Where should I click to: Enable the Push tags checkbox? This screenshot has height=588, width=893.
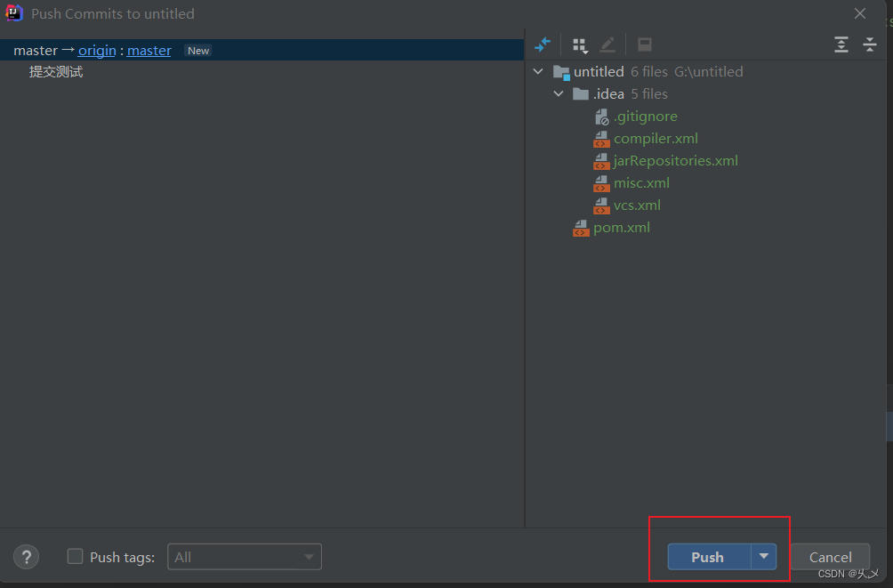coord(75,556)
